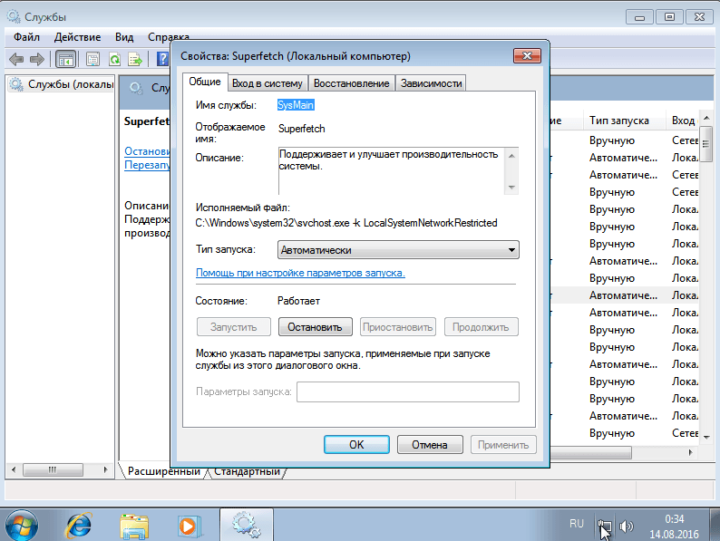Open startup options help link
The width and height of the screenshot is (720, 541).
click(x=300, y=273)
